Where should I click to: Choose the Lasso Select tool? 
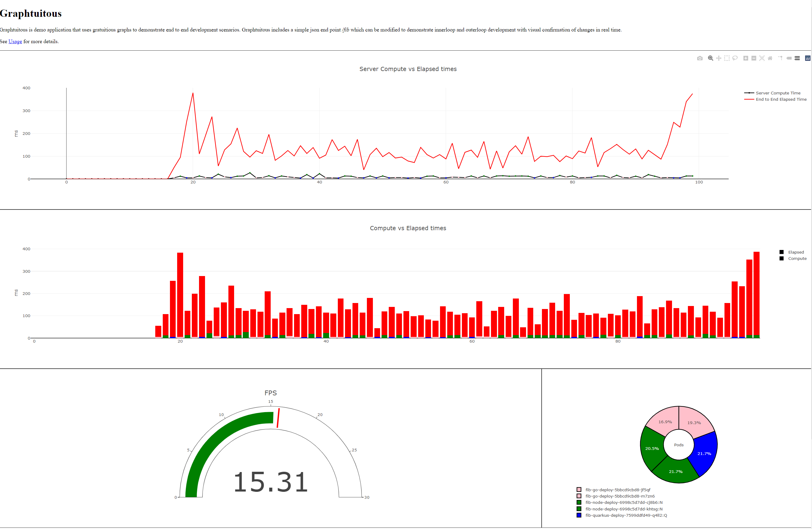pyautogui.click(x=735, y=58)
